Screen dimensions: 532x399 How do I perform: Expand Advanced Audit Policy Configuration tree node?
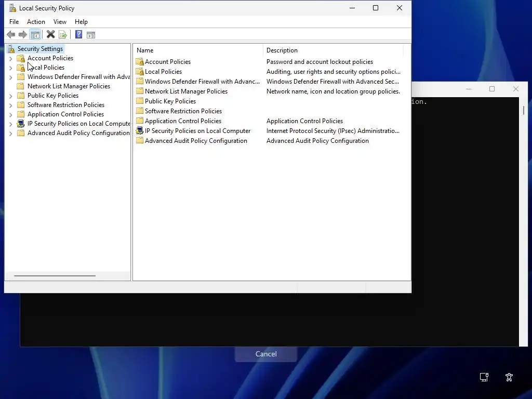pyautogui.click(x=10, y=134)
